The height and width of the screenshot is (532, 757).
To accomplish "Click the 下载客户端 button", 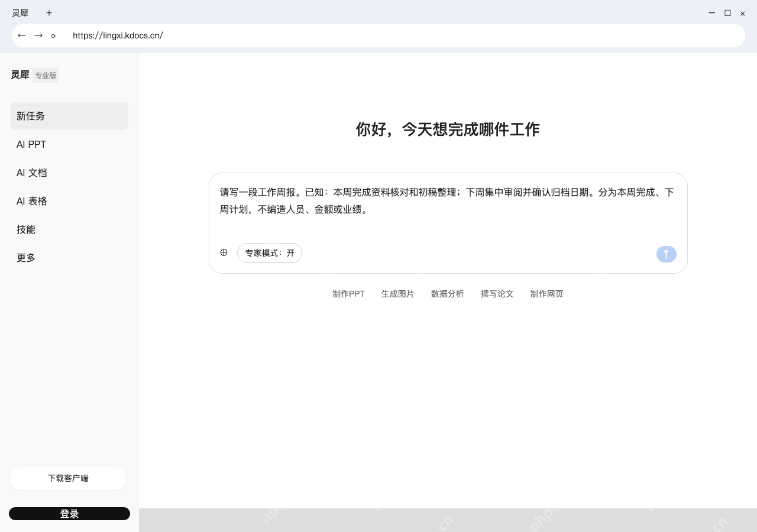I will pos(68,478).
